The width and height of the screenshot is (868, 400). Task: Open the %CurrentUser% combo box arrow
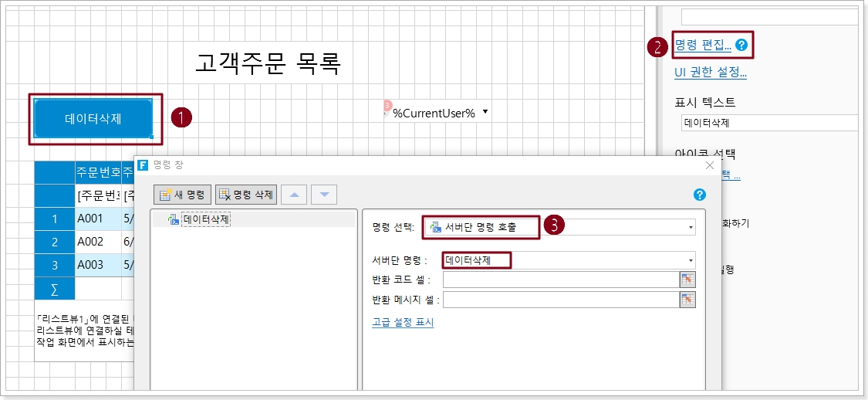pyautogui.click(x=485, y=112)
